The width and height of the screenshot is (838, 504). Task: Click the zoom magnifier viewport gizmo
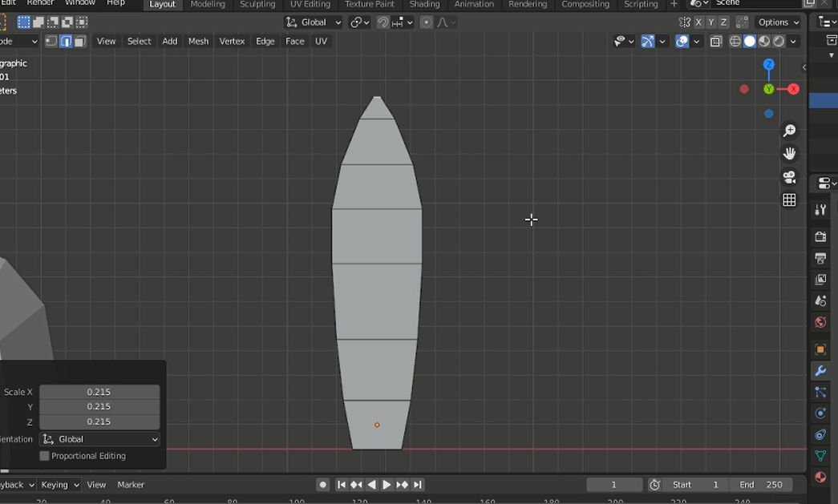[x=789, y=131]
